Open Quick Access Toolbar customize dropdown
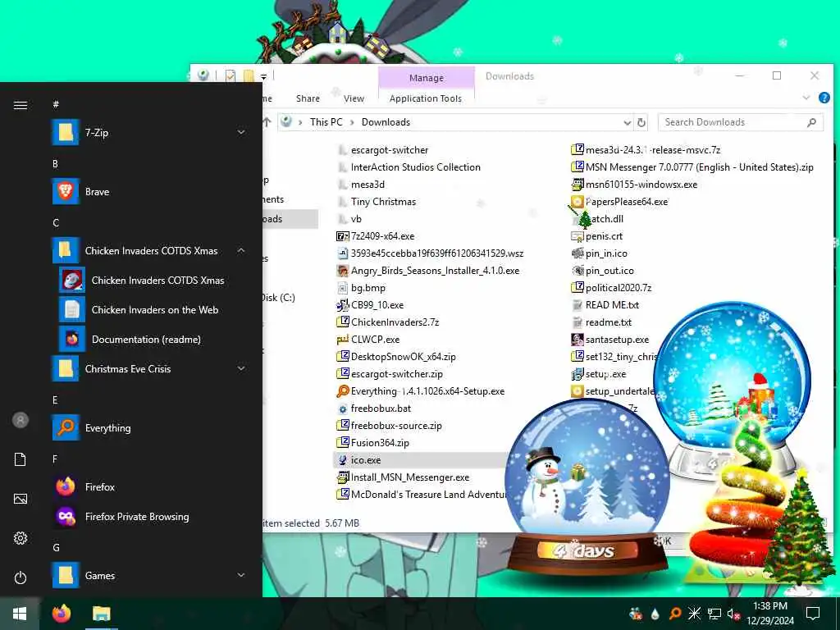Image resolution: width=840 pixels, height=630 pixels. [263, 76]
